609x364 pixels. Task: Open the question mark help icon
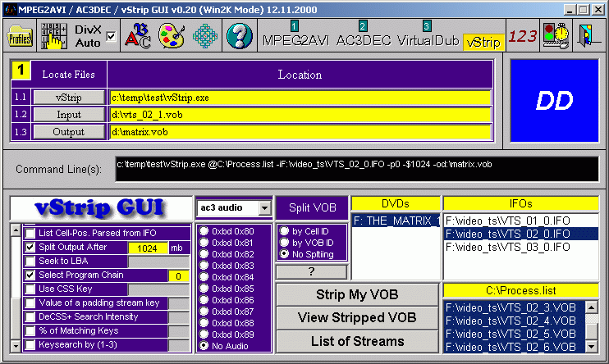pos(240,36)
